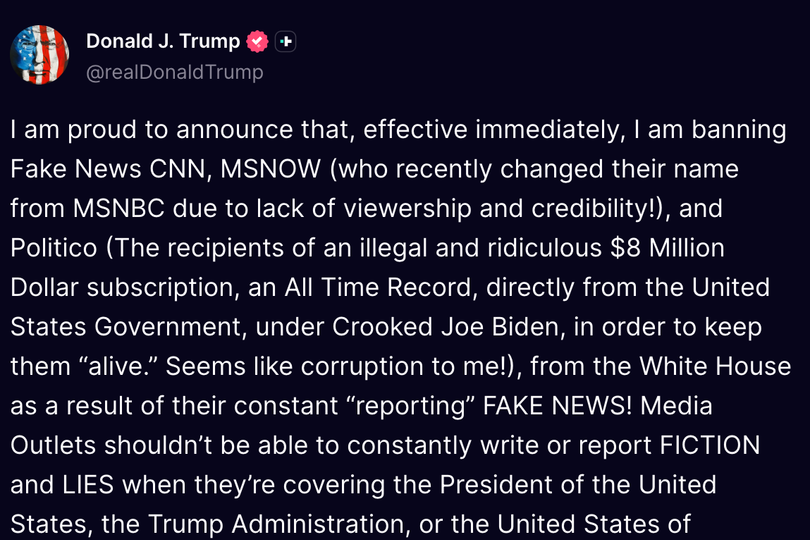Click the word Politico in the post
The height and width of the screenshot is (540, 810).
54,248
